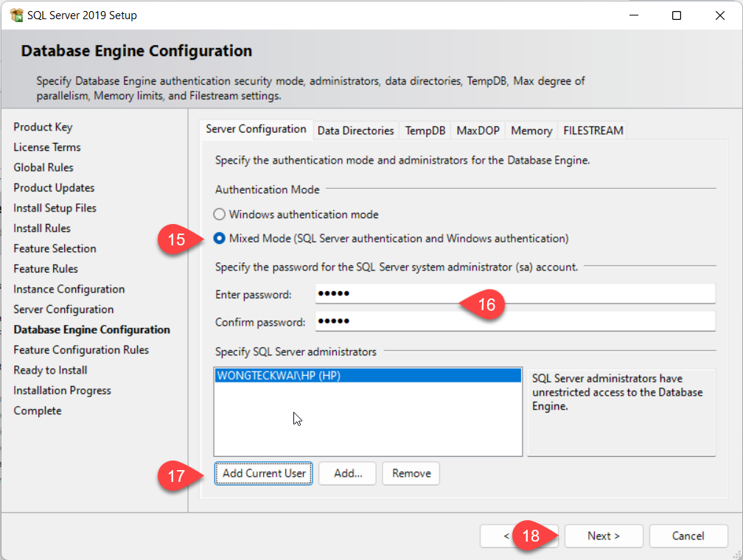Open the Memory tab
743x560 pixels.
coord(531,130)
